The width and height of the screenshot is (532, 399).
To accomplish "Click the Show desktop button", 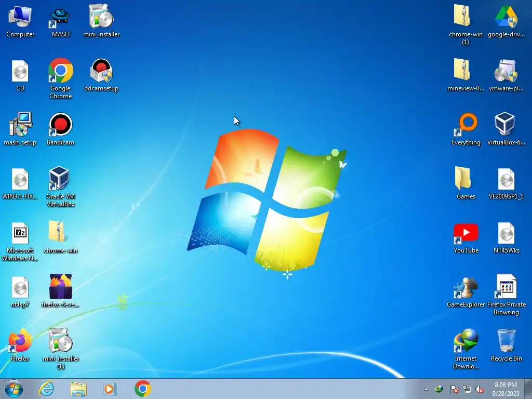I will (x=528, y=389).
